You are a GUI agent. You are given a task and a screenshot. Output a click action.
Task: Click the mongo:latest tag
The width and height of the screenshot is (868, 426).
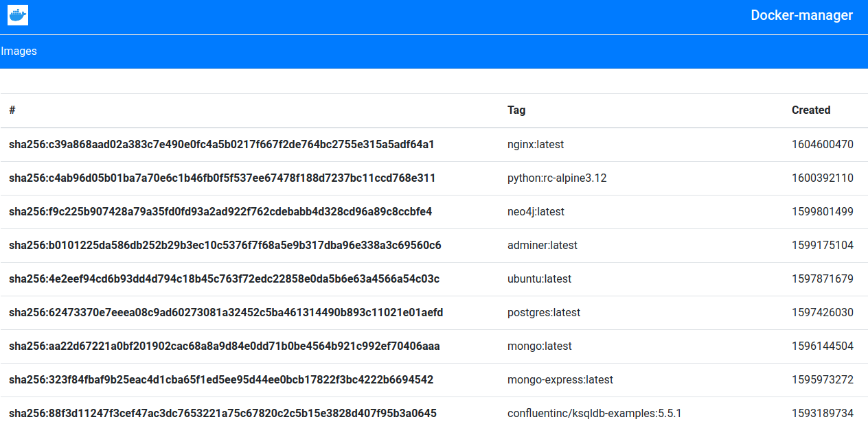tap(540, 346)
